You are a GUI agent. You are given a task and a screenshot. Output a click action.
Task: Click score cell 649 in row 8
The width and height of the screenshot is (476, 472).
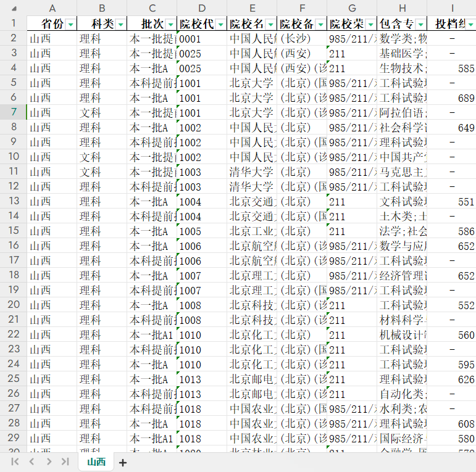point(452,127)
